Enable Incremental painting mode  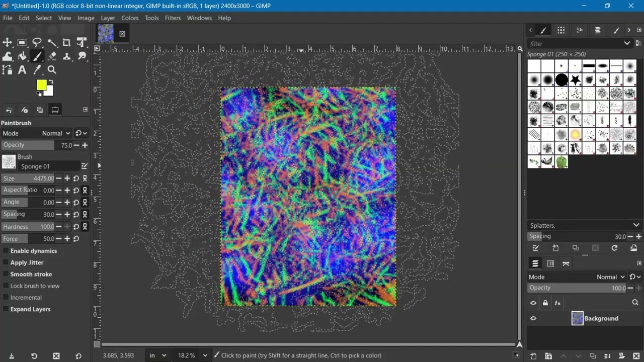(6, 298)
